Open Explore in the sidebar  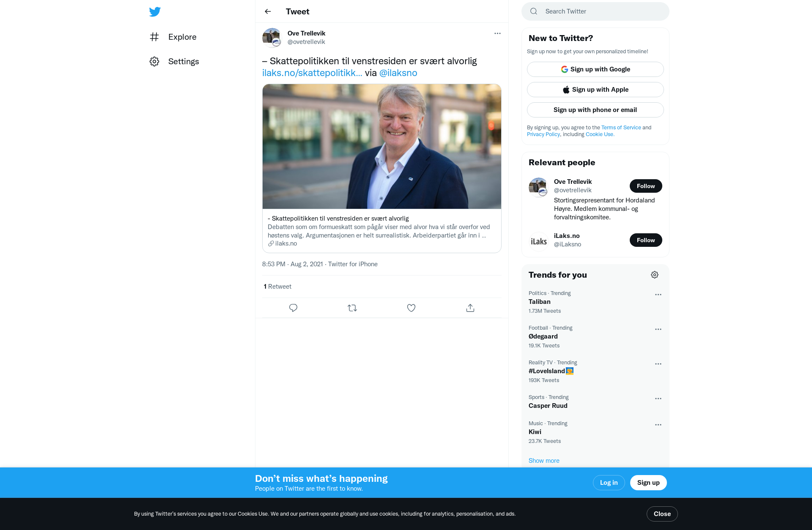tap(173, 37)
